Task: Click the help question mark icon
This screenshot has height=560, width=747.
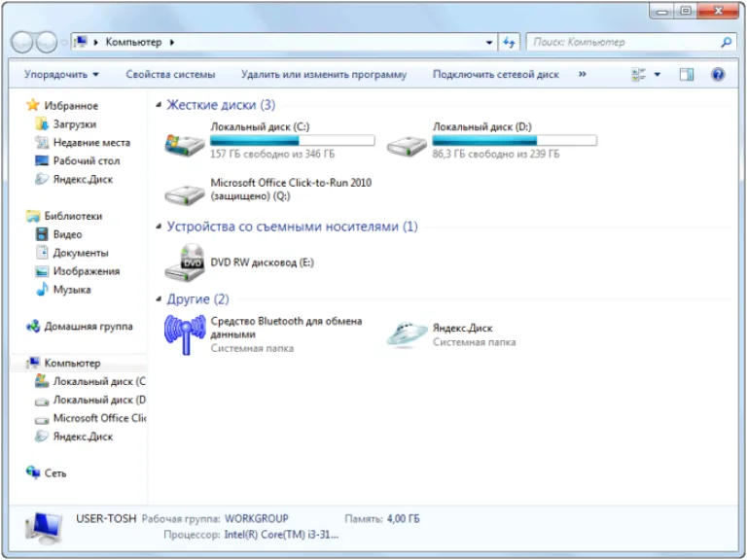Action: pos(718,74)
